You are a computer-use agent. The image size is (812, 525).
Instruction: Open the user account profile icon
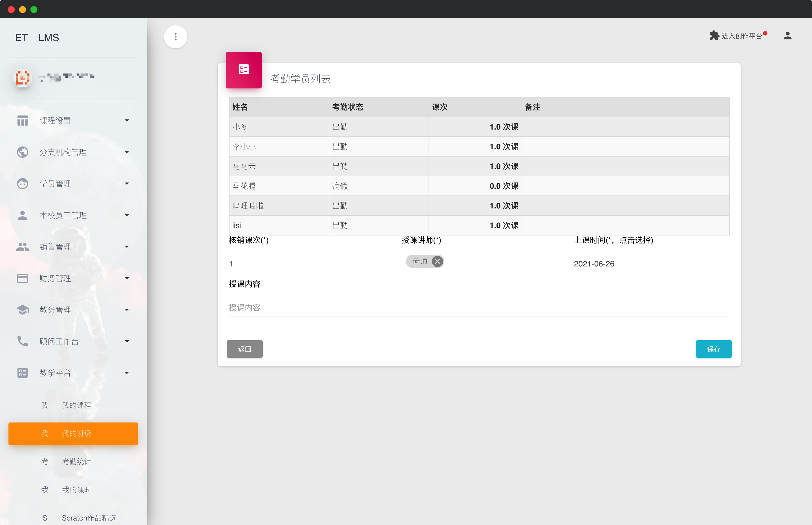[x=787, y=36]
